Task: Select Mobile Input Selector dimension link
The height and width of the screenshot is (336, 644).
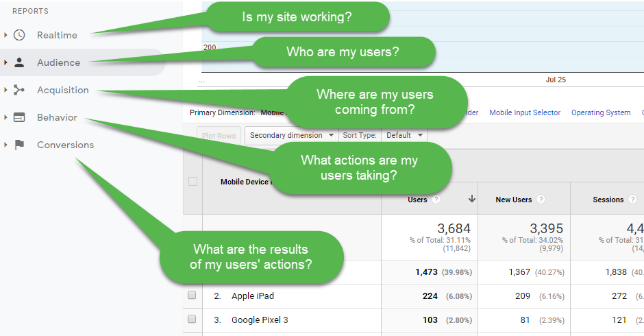Action: [525, 112]
